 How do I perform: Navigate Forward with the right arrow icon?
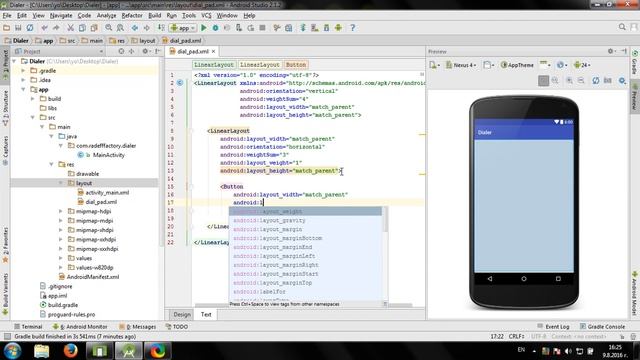[147, 28]
